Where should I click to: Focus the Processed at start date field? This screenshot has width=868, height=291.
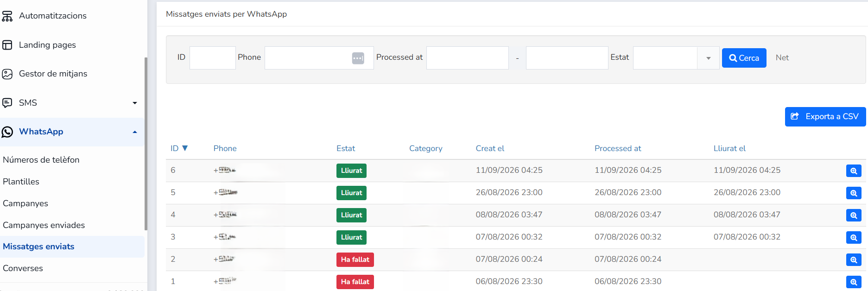pos(468,58)
